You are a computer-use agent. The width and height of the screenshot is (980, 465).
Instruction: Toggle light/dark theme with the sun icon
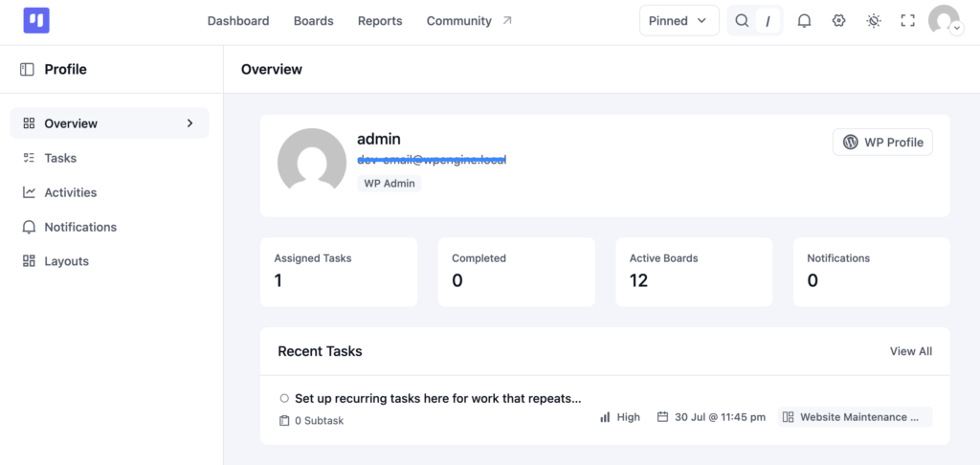click(x=874, y=21)
